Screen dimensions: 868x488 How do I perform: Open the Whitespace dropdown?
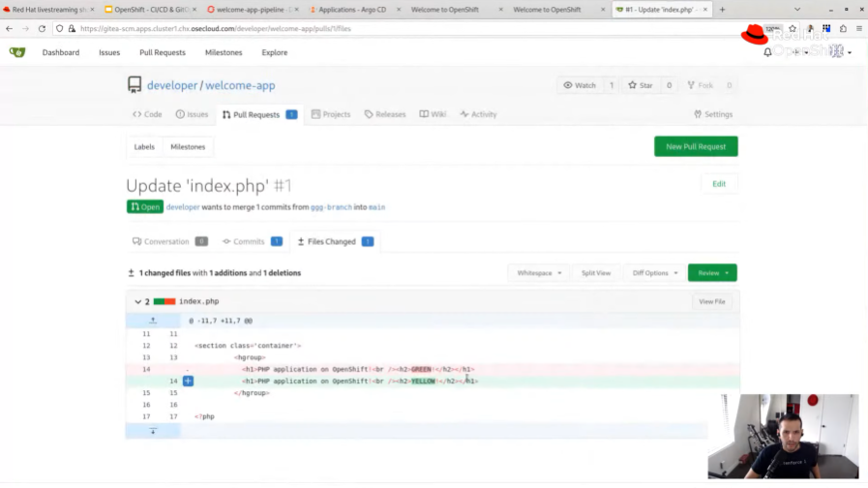pyautogui.click(x=539, y=273)
